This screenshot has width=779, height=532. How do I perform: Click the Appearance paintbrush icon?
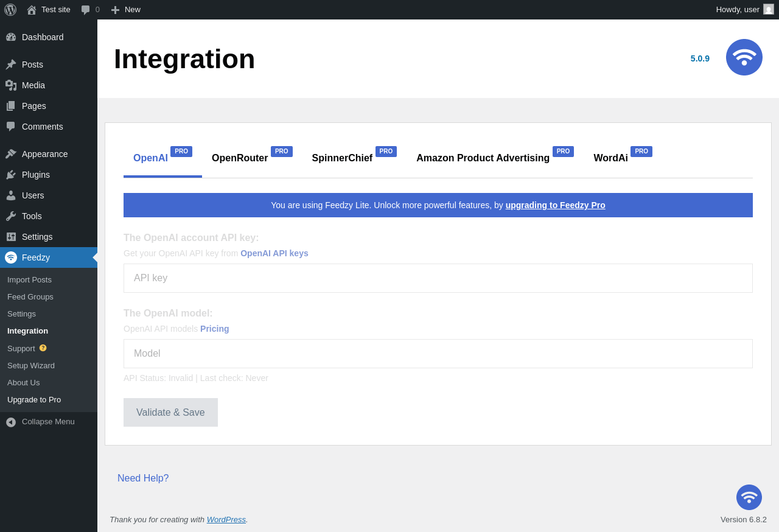point(11,154)
